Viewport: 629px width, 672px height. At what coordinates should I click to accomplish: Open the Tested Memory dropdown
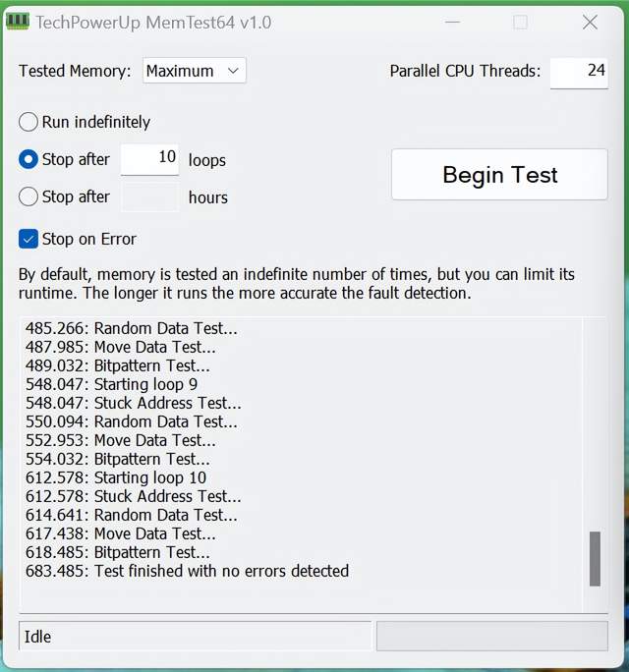point(195,71)
